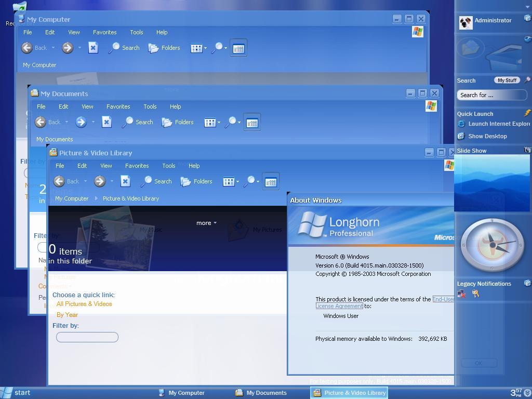
Task: Click the analog clock tile in sidebar
Action: 491,245
